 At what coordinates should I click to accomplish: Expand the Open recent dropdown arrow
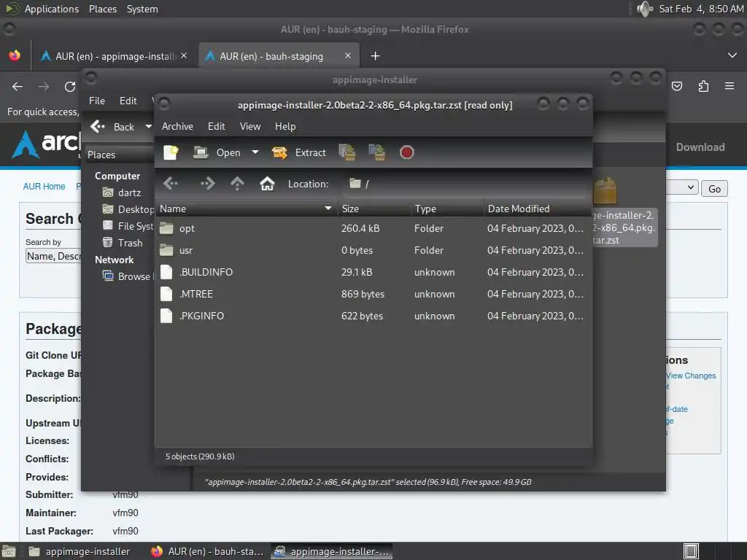point(255,152)
